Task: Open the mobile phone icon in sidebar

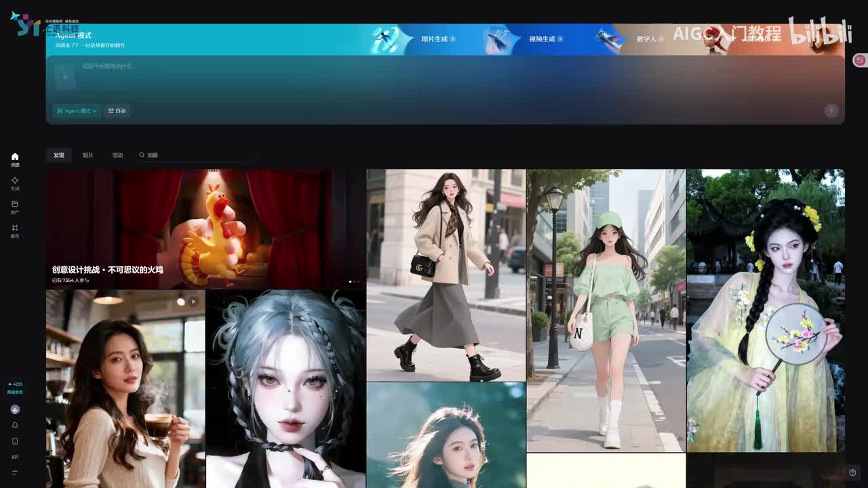Action: 15,441
